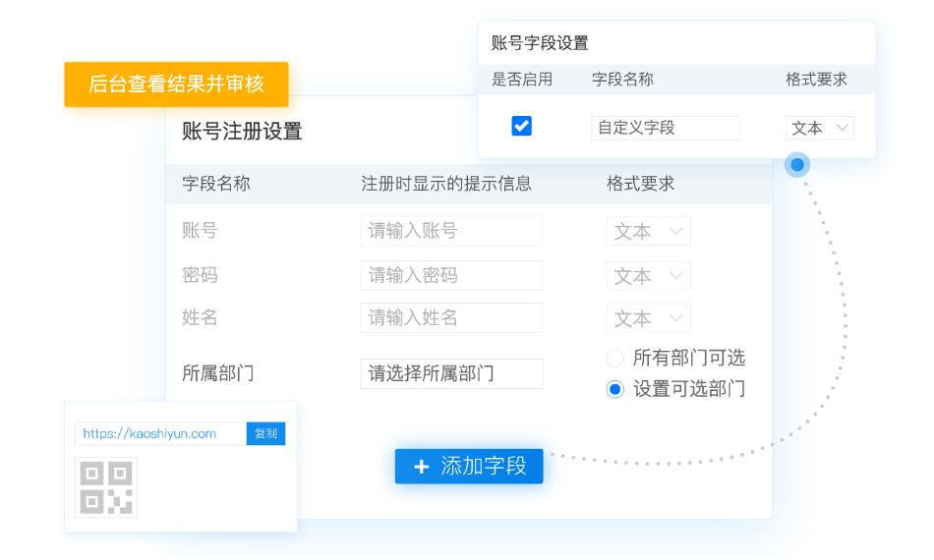Click the plus icon on 添加字段 button

coord(422,467)
